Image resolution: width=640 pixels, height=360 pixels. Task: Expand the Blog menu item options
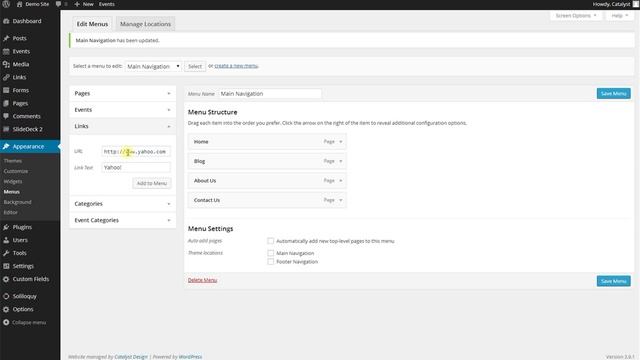[340, 161]
